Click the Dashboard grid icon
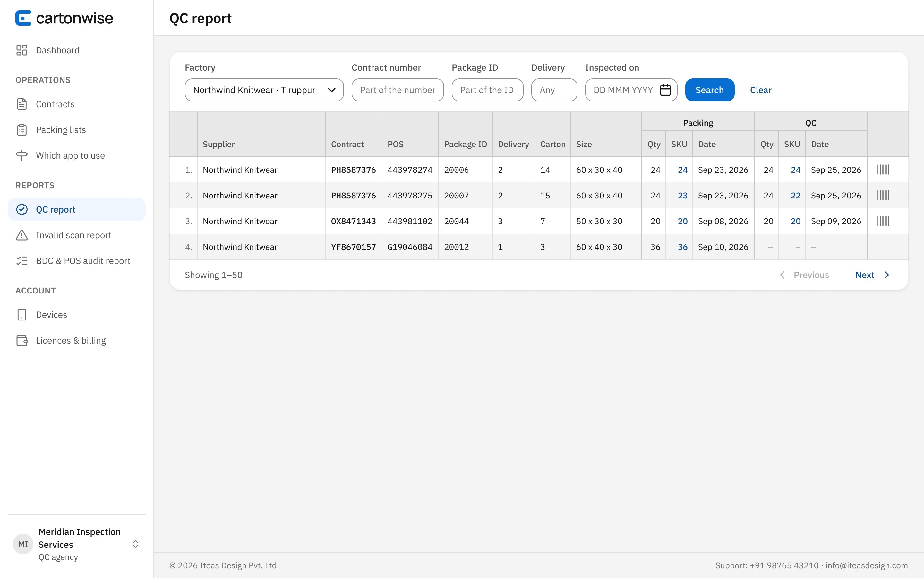Viewport: 924px width, 578px height. 22,50
